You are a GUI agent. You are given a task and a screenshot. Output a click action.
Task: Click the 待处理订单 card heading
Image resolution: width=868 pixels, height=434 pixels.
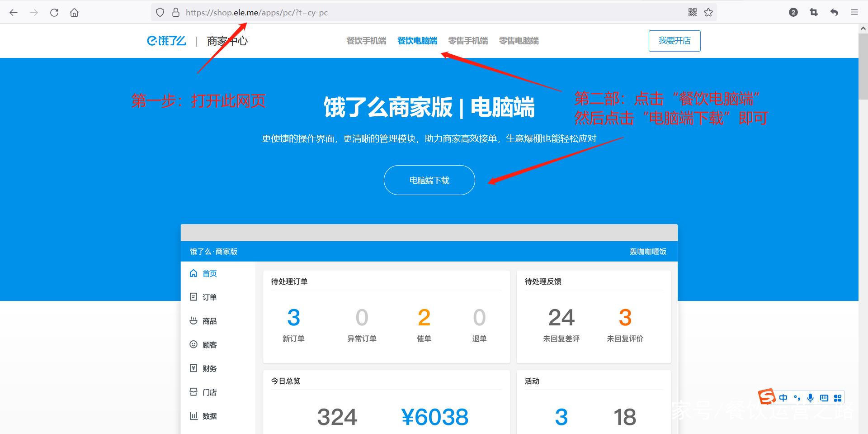click(289, 281)
